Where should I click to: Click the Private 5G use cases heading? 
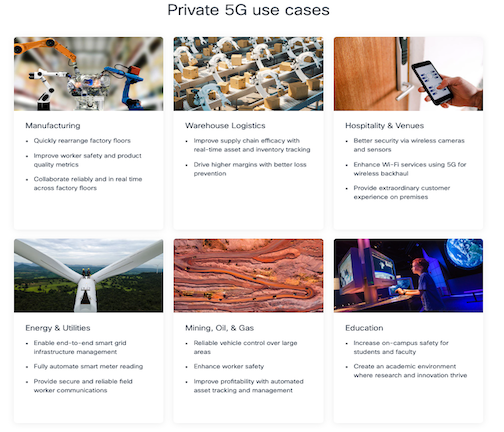pyautogui.click(x=248, y=10)
